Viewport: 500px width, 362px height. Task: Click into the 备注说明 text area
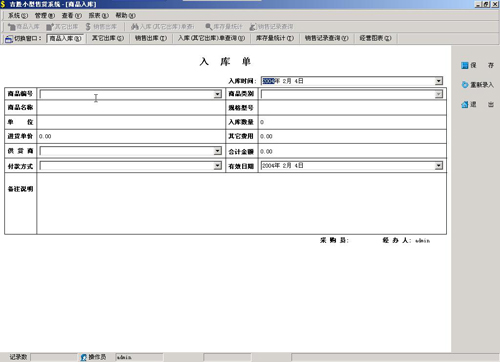coord(241,203)
